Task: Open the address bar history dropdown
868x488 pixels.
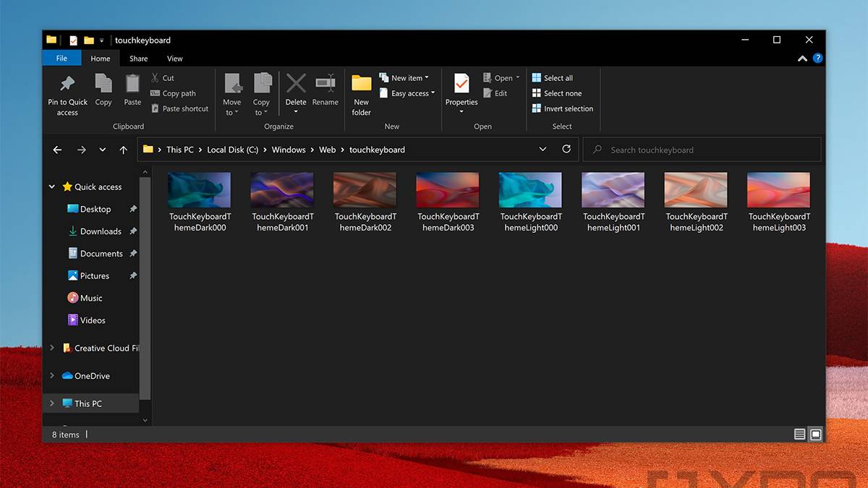Action: tap(542, 149)
